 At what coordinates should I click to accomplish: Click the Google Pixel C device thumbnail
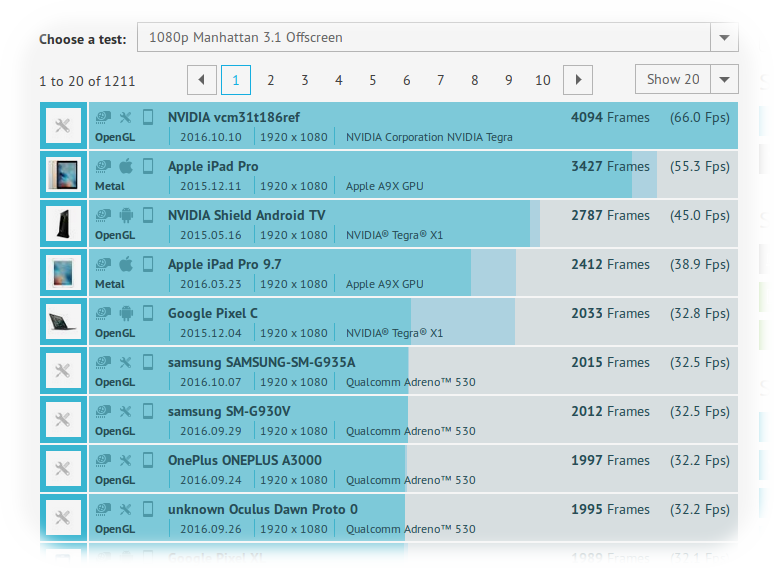click(x=63, y=322)
